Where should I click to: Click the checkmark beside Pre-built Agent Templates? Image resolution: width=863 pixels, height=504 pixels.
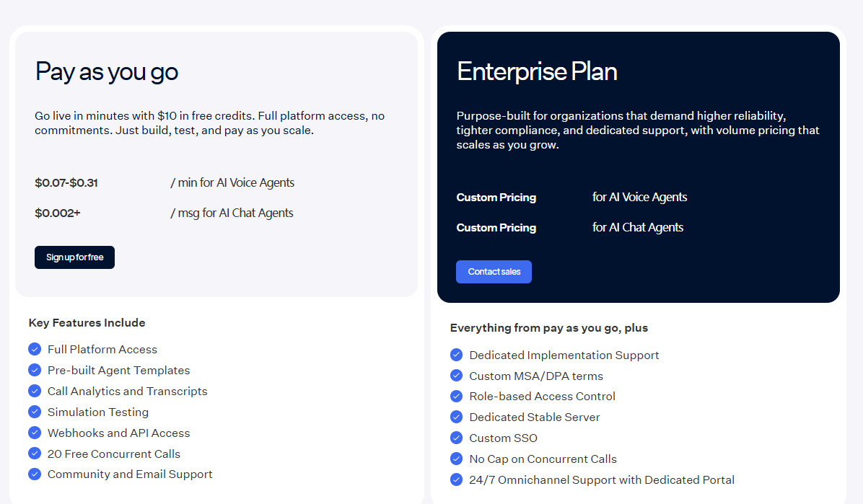click(34, 370)
